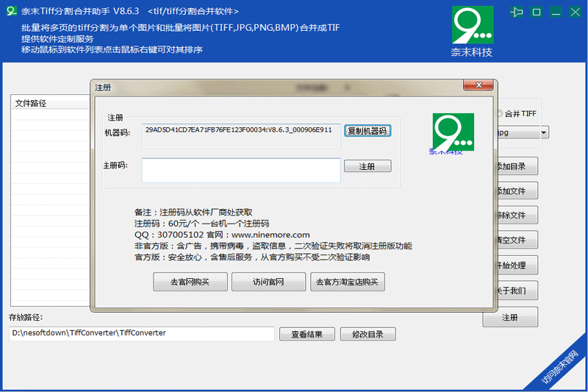Viewport: 588px width, 392px height.
Task: Click the 奈末科技 logo in the header
Action: pyautogui.click(x=472, y=32)
